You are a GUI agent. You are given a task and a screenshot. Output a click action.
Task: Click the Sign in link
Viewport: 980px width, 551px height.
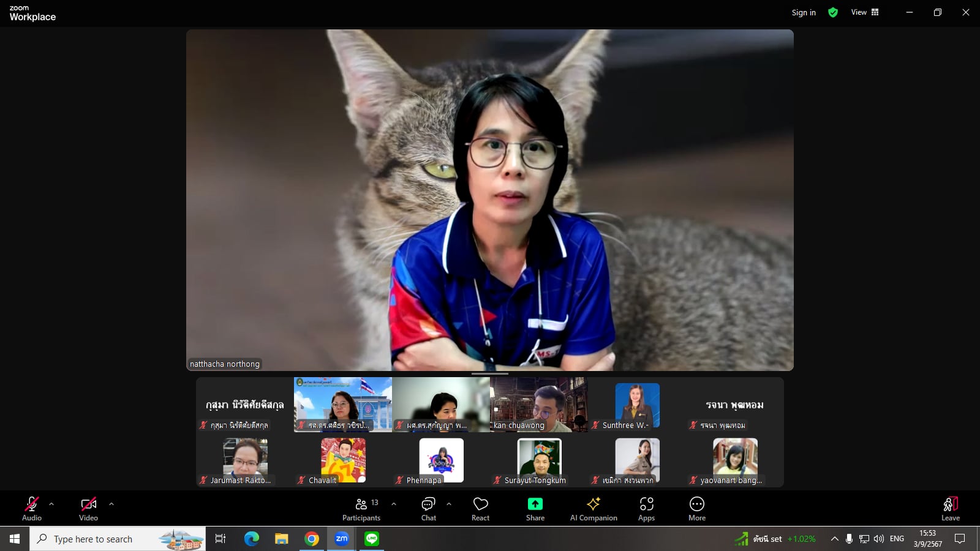pos(803,12)
